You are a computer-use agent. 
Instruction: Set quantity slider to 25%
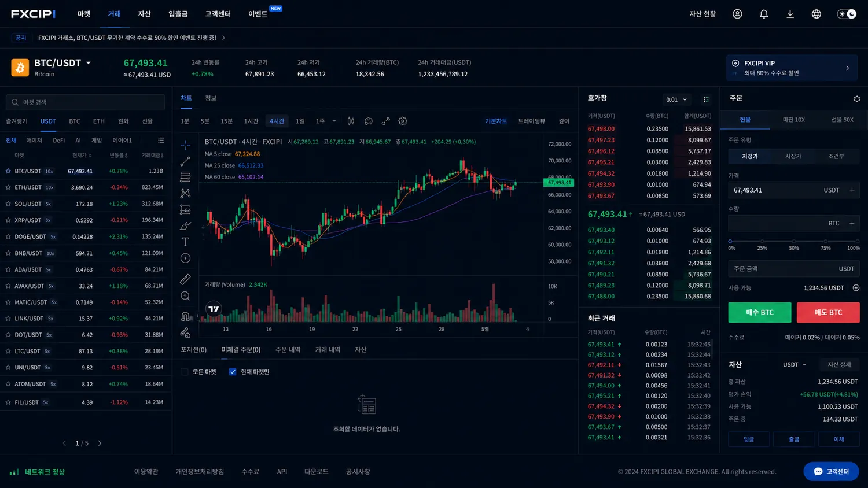tap(762, 241)
